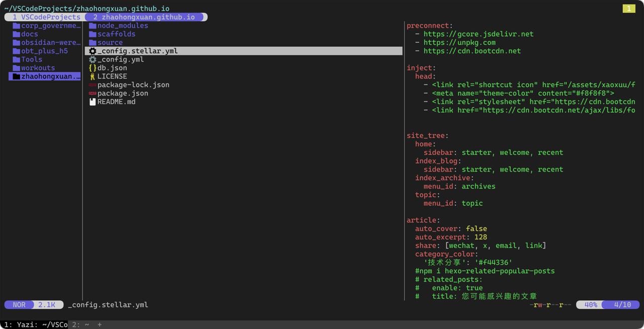The image size is (644, 329).
Task: Select the Tools directory name
Action: tap(32, 59)
